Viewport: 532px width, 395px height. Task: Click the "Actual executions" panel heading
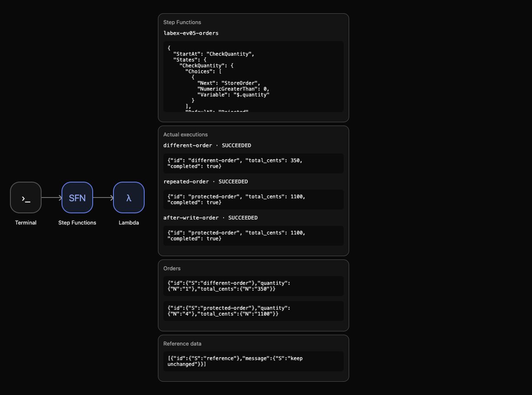pos(185,135)
